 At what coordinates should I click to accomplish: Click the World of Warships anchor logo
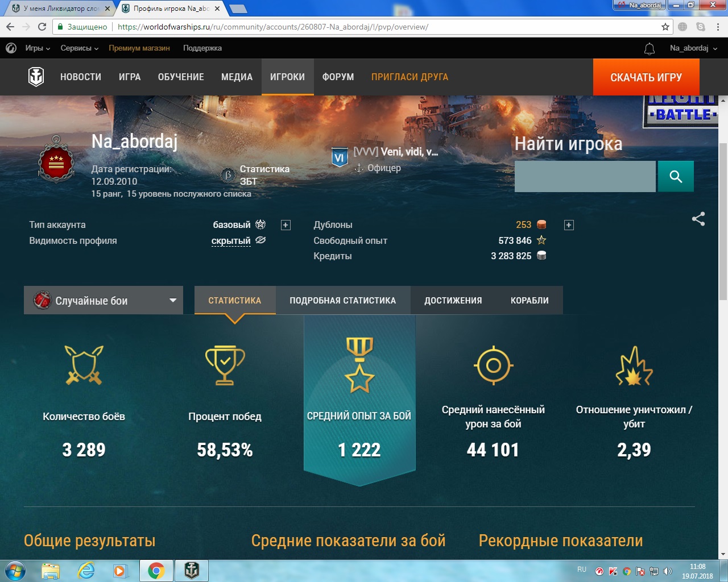click(x=36, y=77)
